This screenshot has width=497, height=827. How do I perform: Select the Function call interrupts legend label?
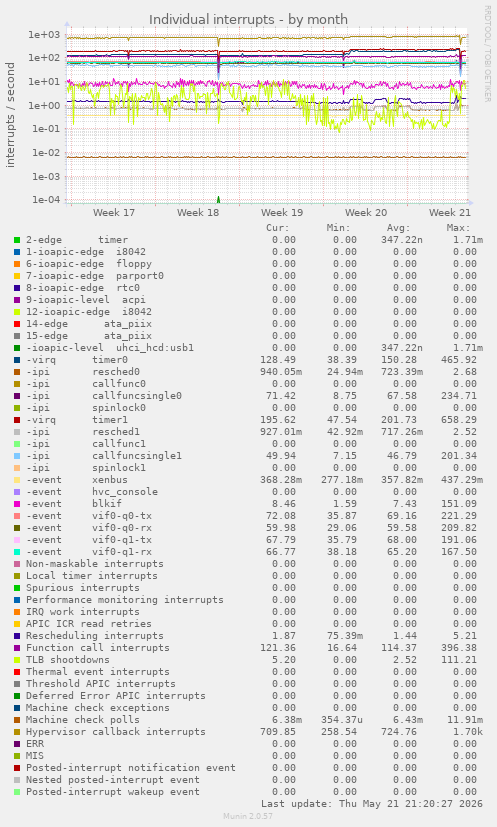(x=98, y=648)
